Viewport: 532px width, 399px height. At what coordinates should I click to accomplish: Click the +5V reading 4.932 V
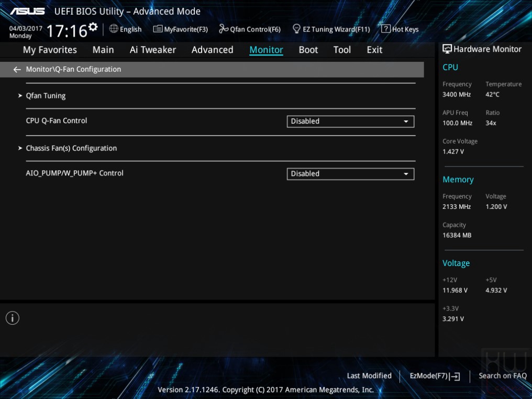[x=496, y=291]
